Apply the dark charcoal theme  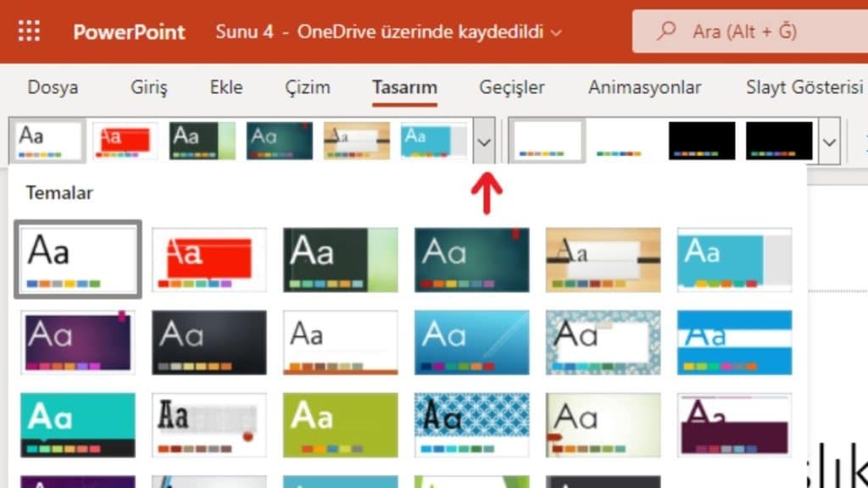click(209, 342)
